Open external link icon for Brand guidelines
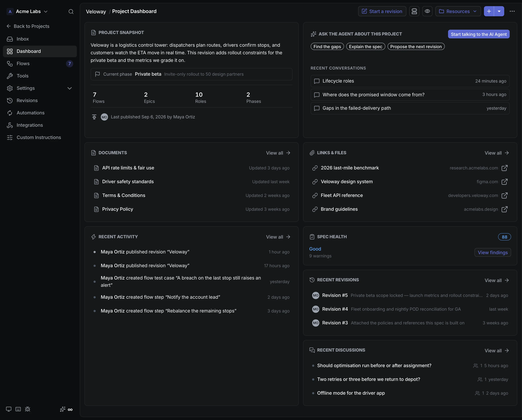522x420 pixels. (504, 209)
